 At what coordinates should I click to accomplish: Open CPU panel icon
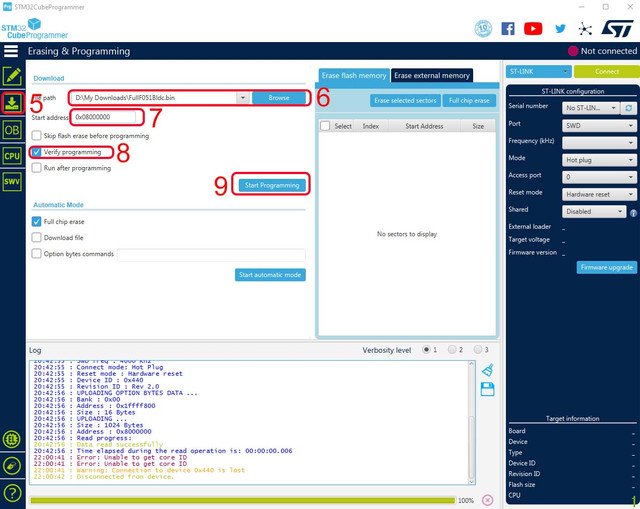(12, 156)
